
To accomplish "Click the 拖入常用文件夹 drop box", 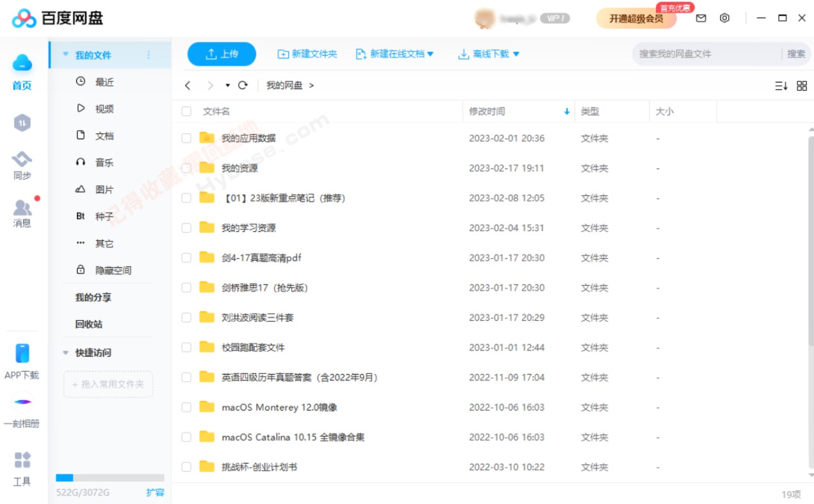I will click(x=108, y=384).
